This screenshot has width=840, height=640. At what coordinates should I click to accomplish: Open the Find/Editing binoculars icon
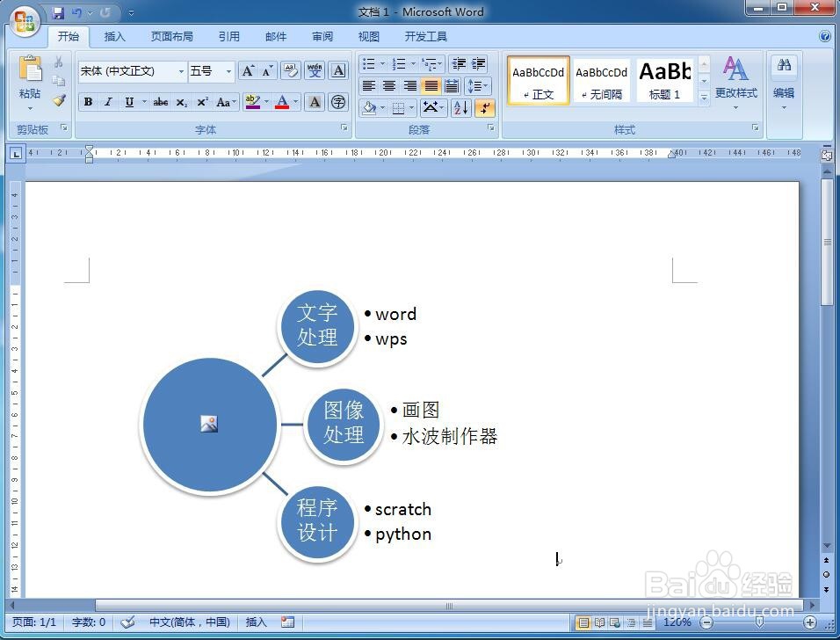(784, 65)
